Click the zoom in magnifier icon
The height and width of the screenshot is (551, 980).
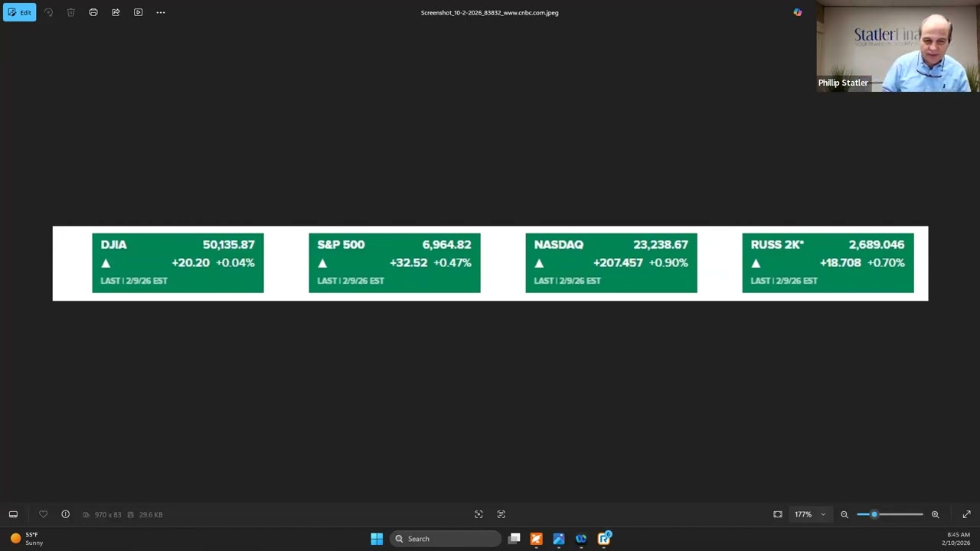coord(935,514)
